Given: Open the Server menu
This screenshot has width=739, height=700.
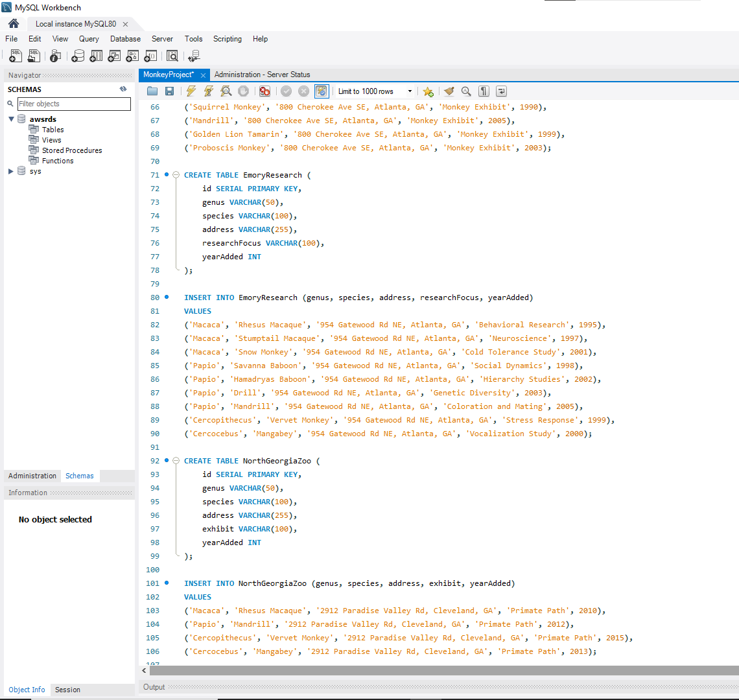Looking at the screenshot, I should click(x=162, y=39).
